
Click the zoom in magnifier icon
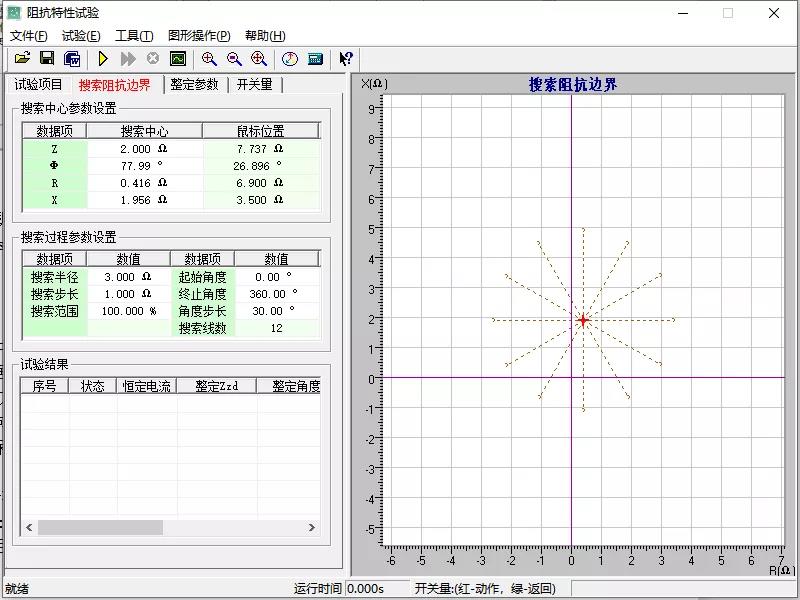209,59
